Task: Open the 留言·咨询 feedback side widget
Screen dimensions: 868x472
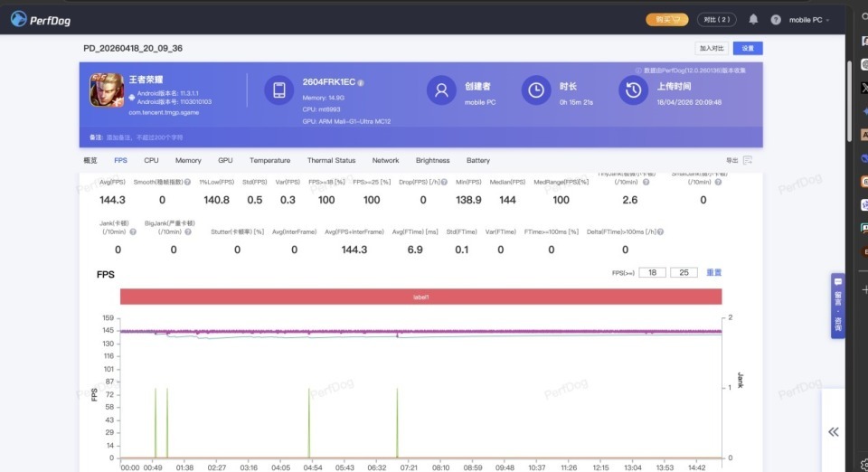Action: pyautogui.click(x=837, y=306)
